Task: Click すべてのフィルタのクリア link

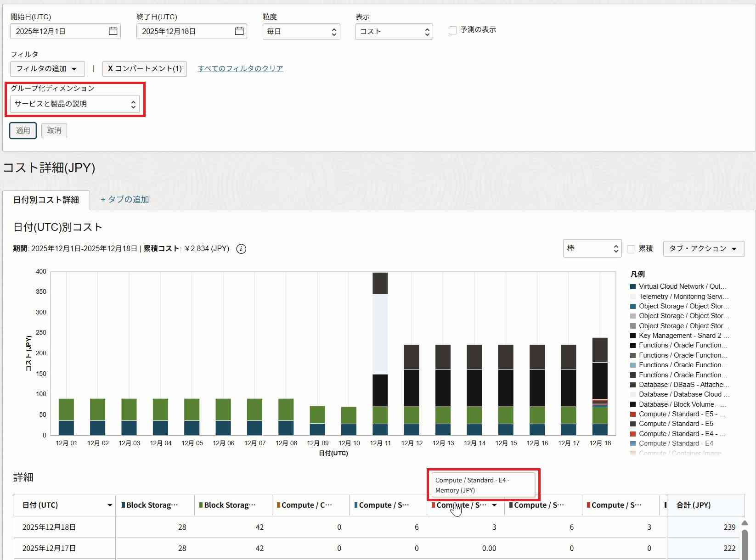Action: [x=240, y=68]
